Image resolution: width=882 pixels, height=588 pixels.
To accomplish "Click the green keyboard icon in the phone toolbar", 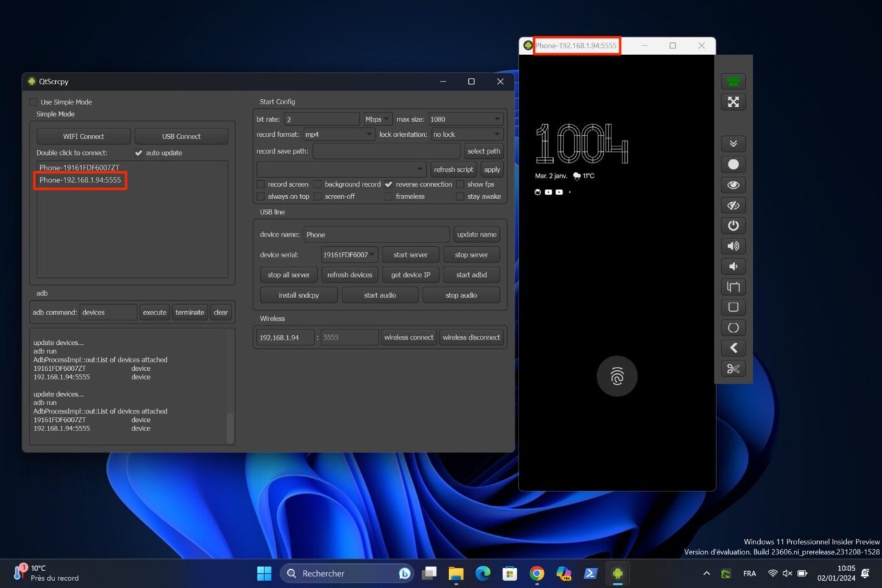I will point(733,82).
